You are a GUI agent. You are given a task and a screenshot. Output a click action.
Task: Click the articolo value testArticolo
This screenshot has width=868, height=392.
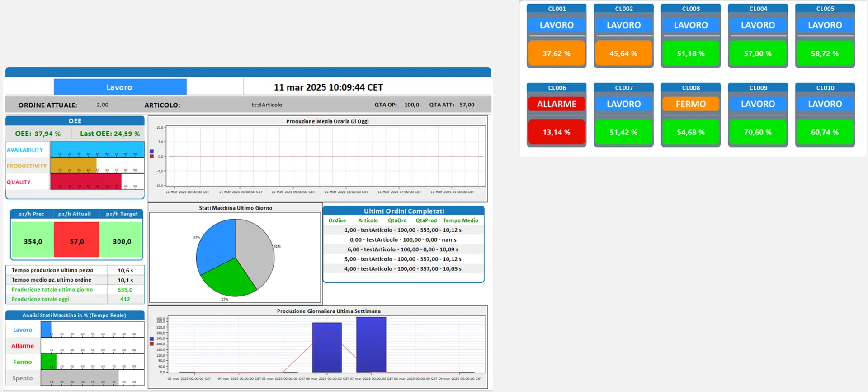tap(267, 105)
